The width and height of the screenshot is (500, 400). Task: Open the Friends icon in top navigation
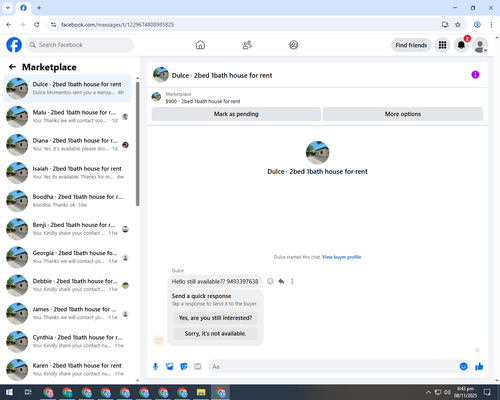[x=247, y=45]
